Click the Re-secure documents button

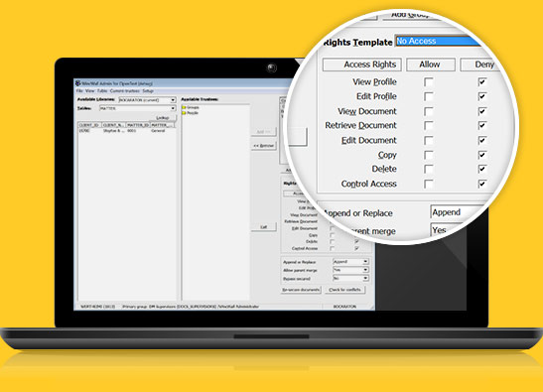click(x=301, y=290)
